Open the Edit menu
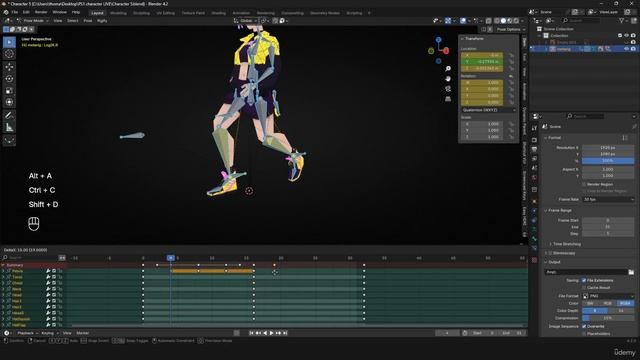Viewport: 640px width, 360px height. 26,12
